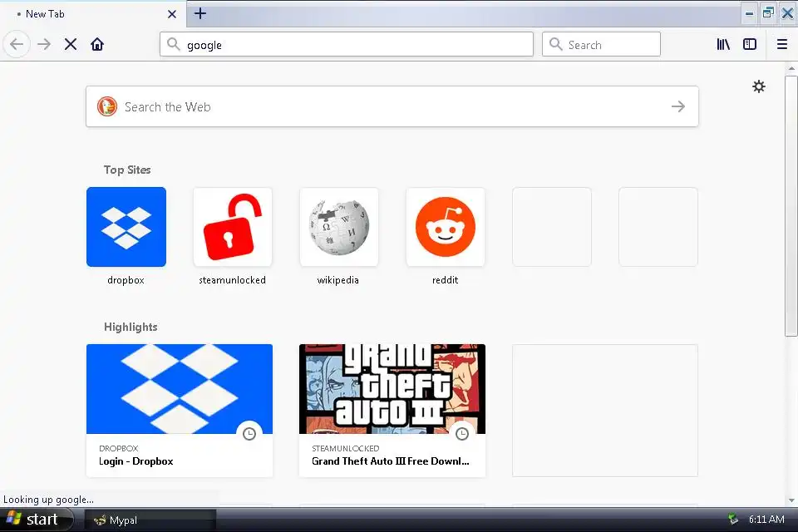Open the dropbox top site tile
Viewport: 798px width, 532px height.
126,227
